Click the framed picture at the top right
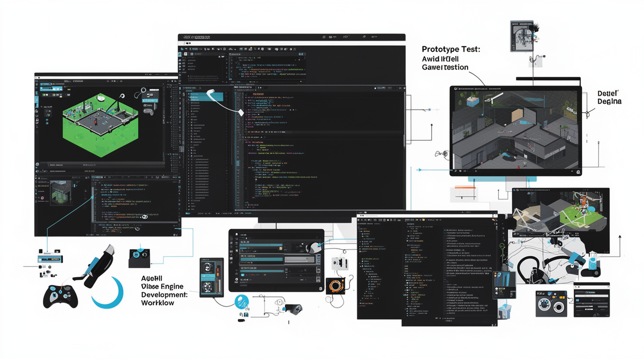 click(522, 36)
